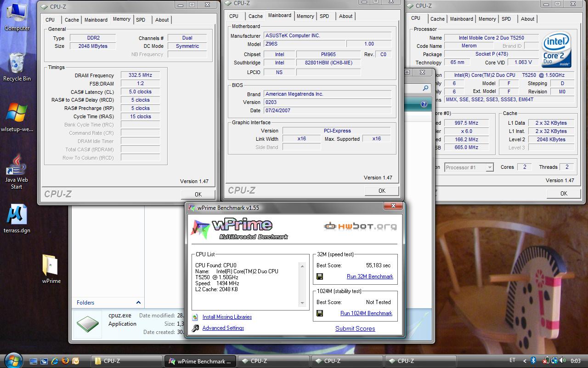Click the blue help icon in Explorer window
588x368 pixels.
pyautogui.click(x=424, y=104)
